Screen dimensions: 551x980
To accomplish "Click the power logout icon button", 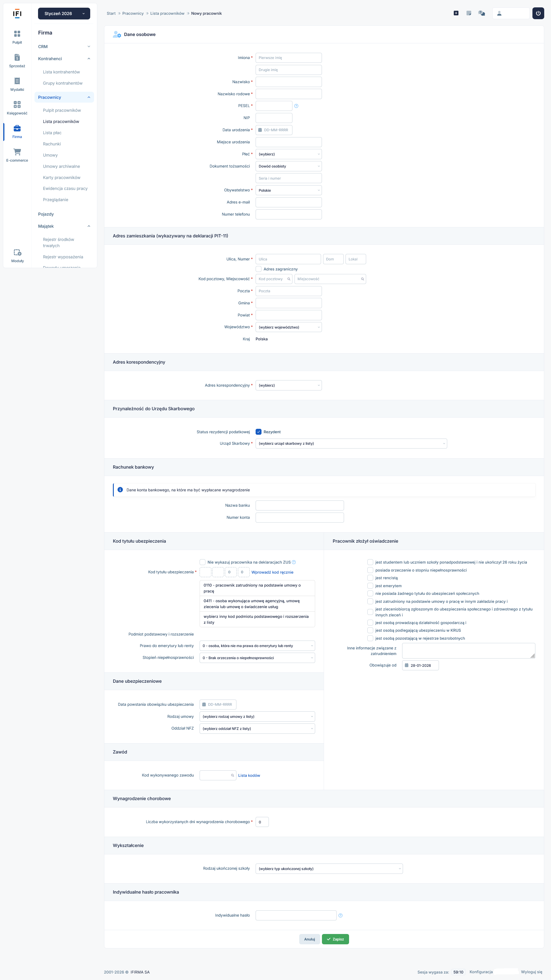I will 538,13.
